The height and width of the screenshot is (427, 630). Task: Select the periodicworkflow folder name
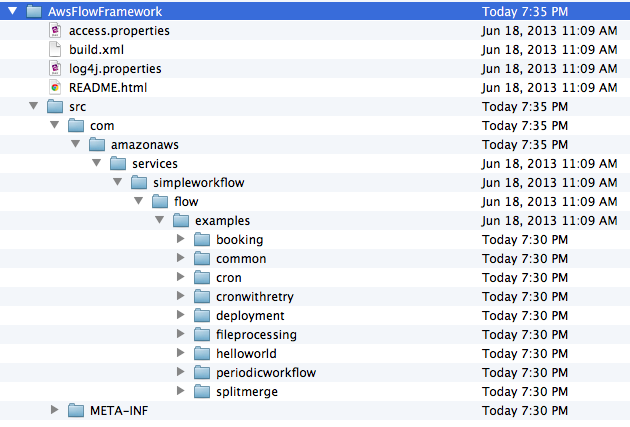pyautogui.click(x=266, y=372)
